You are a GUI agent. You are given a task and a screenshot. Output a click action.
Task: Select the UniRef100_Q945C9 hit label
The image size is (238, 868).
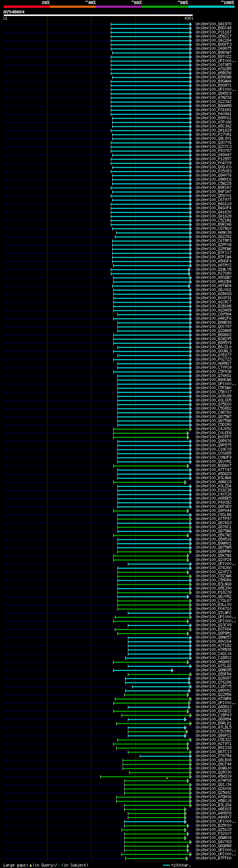tap(213, 94)
